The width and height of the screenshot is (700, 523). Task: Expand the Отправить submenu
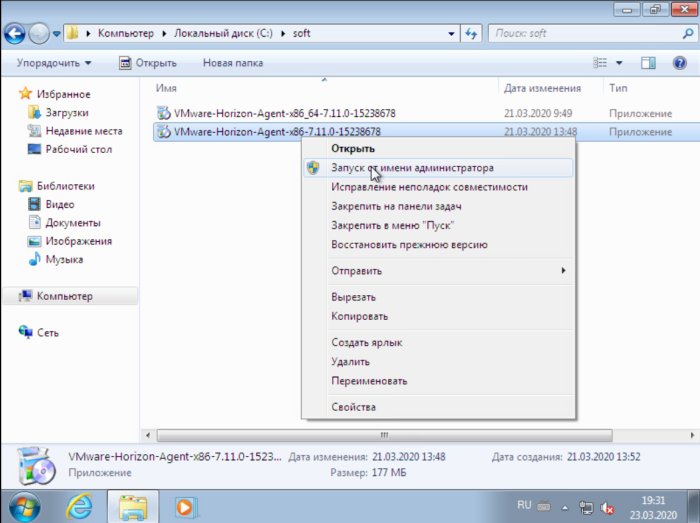pos(438,270)
